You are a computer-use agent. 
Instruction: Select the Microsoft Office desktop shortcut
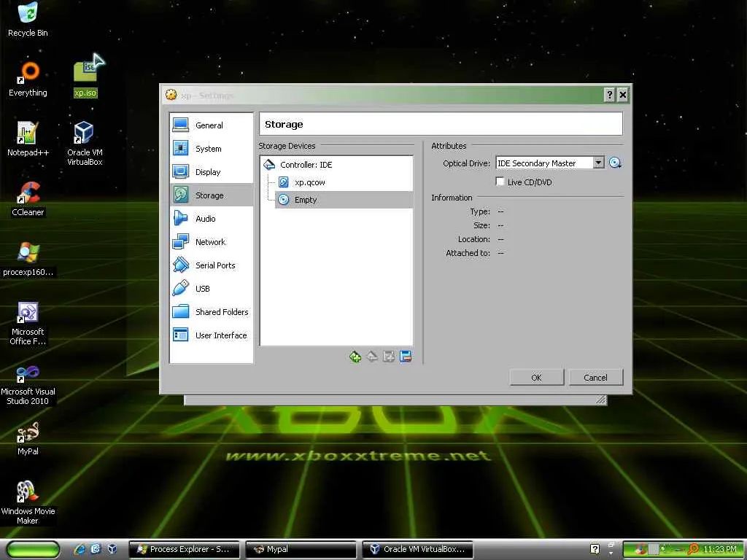coord(28,323)
